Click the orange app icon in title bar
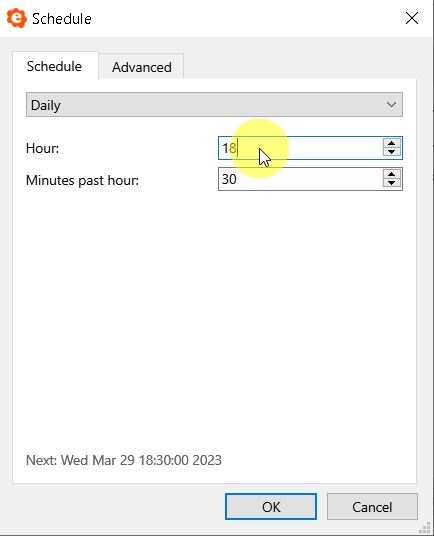Image resolution: width=434 pixels, height=536 pixels. [x=17, y=18]
